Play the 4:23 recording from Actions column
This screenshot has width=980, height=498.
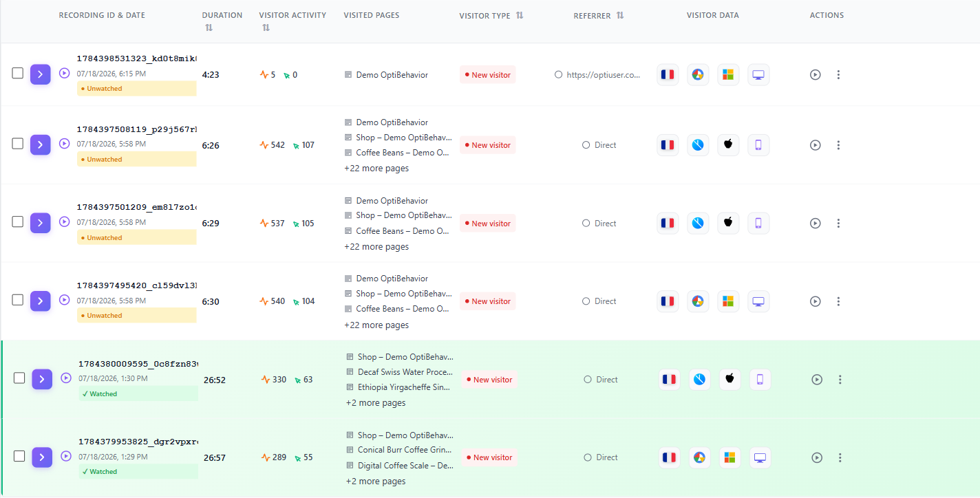[x=816, y=74]
